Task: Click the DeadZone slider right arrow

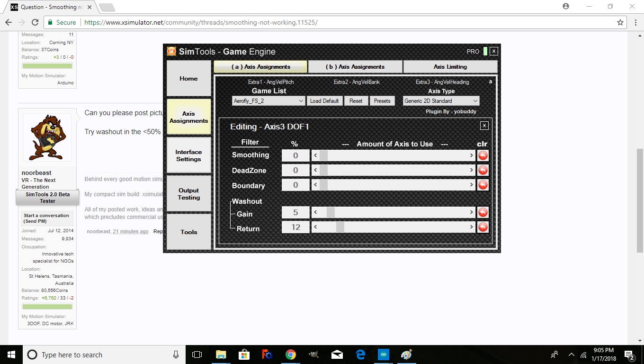Action: coord(472,170)
